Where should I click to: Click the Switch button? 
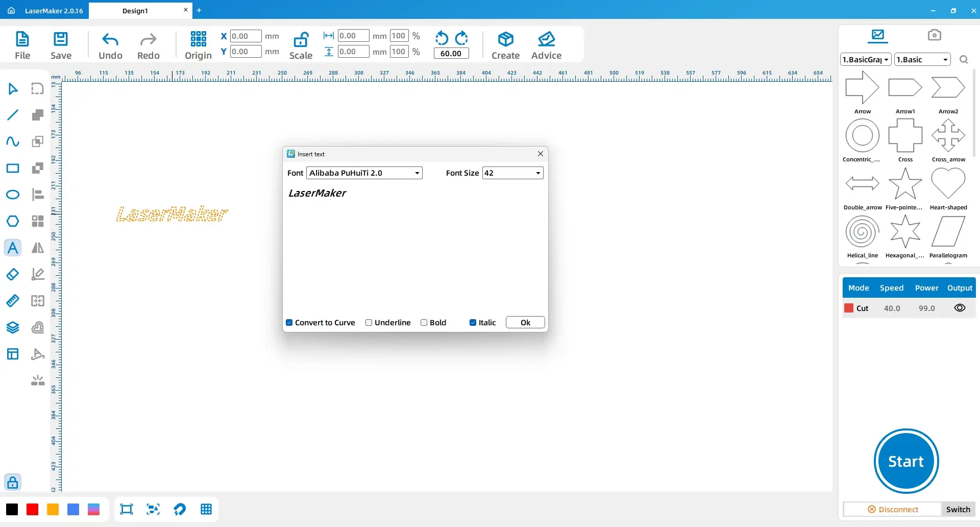tap(958, 510)
